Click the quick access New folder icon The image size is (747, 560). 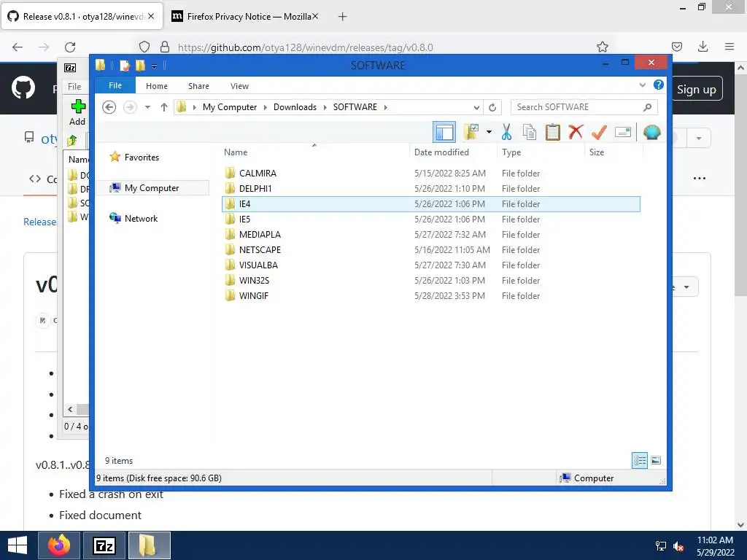(140, 66)
